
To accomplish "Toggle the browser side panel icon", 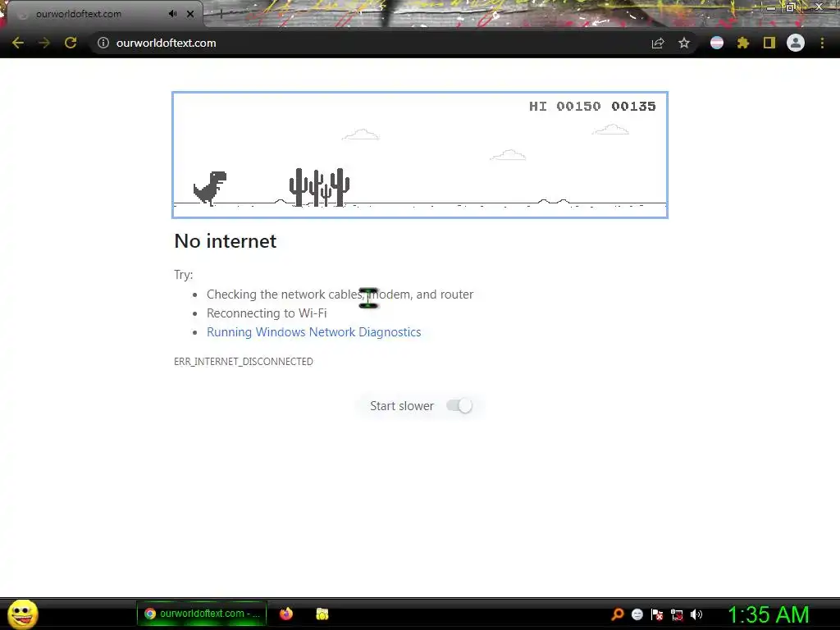I will [769, 43].
